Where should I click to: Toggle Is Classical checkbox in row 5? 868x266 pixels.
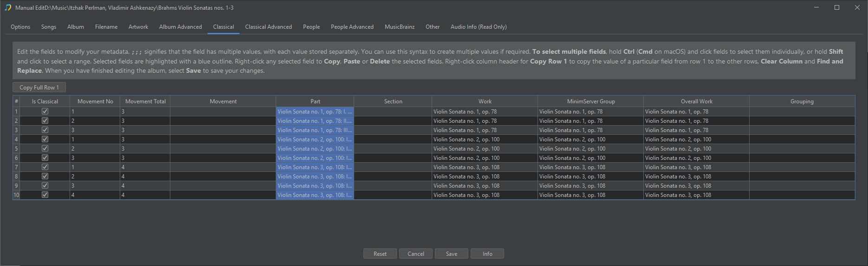[45, 148]
